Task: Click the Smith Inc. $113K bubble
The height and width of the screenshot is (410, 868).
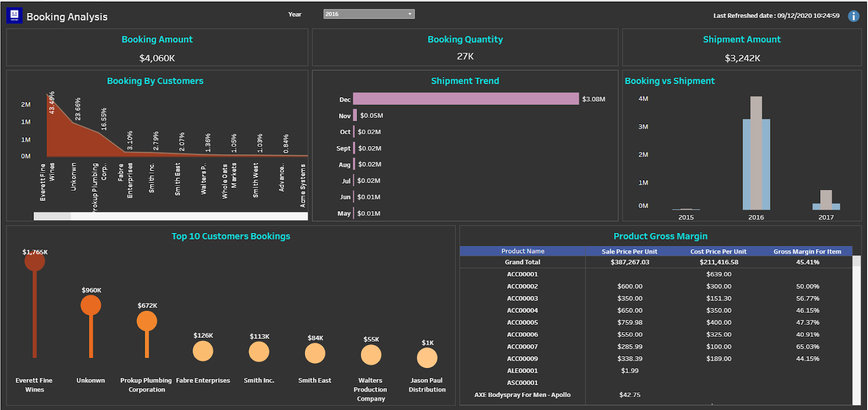Action: click(259, 351)
